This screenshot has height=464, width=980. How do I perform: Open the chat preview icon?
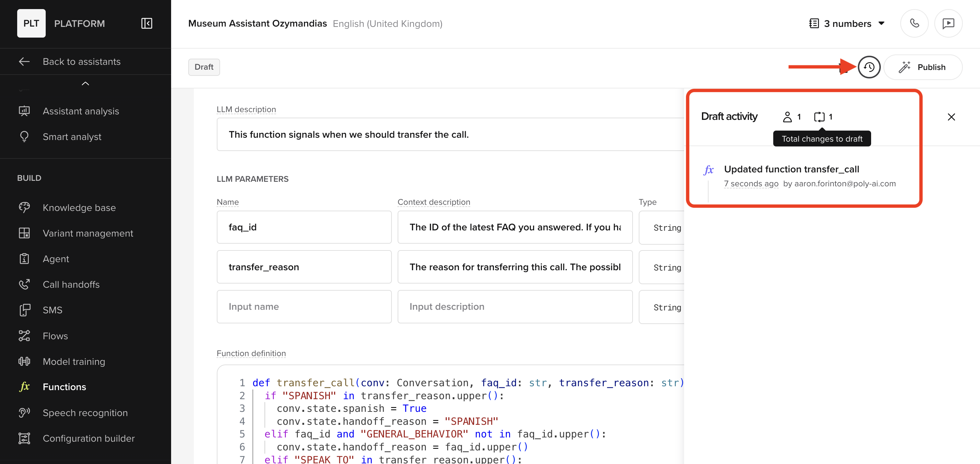(948, 23)
